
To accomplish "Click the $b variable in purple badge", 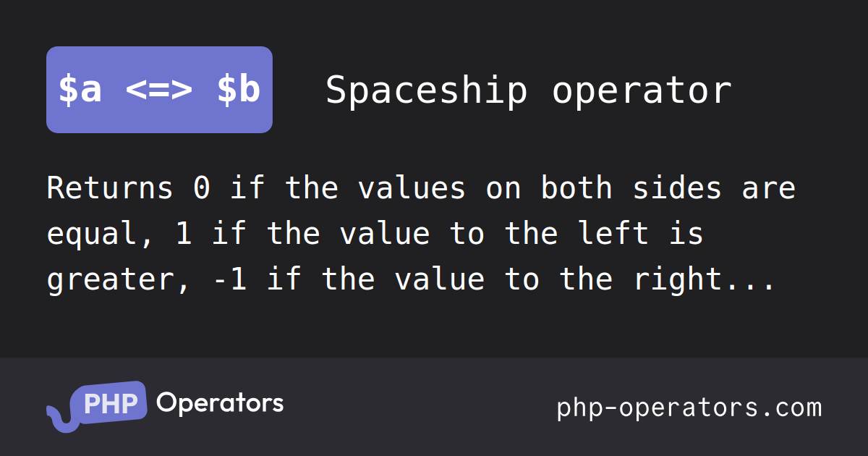I will [x=239, y=91].
